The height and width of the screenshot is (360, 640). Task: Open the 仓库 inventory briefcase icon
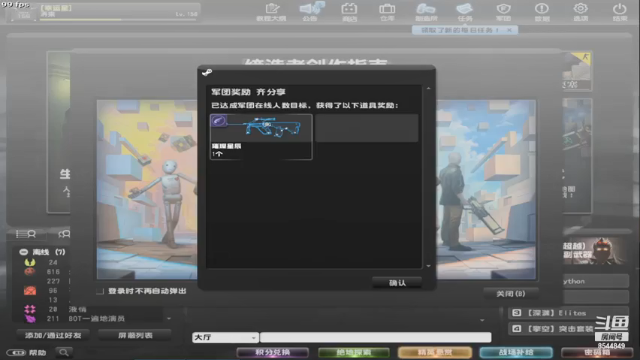click(x=387, y=12)
